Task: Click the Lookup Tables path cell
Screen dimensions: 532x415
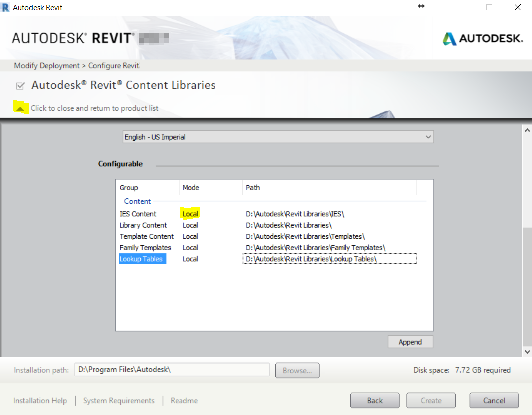Action: click(330, 259)
